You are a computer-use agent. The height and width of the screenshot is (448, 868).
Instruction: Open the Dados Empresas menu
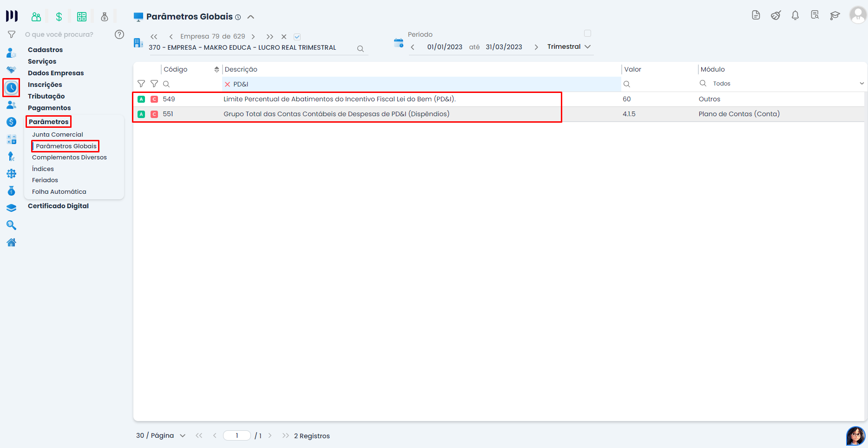pos(56,73)
